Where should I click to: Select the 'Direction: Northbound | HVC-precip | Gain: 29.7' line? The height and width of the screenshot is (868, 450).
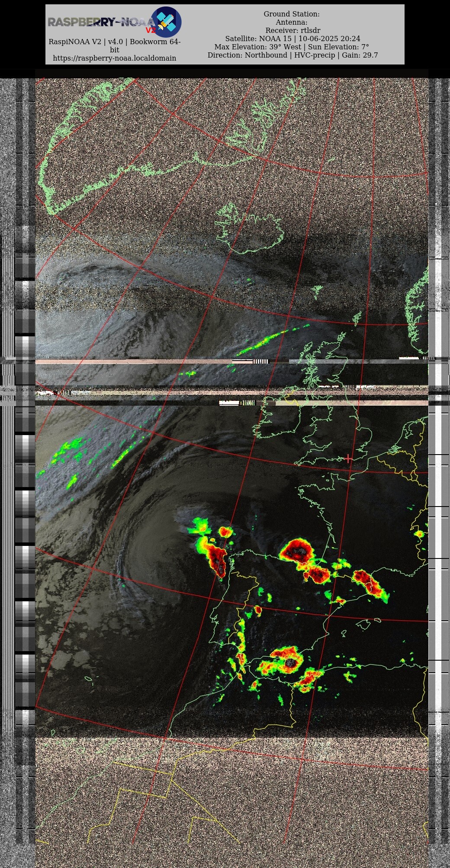293,55
